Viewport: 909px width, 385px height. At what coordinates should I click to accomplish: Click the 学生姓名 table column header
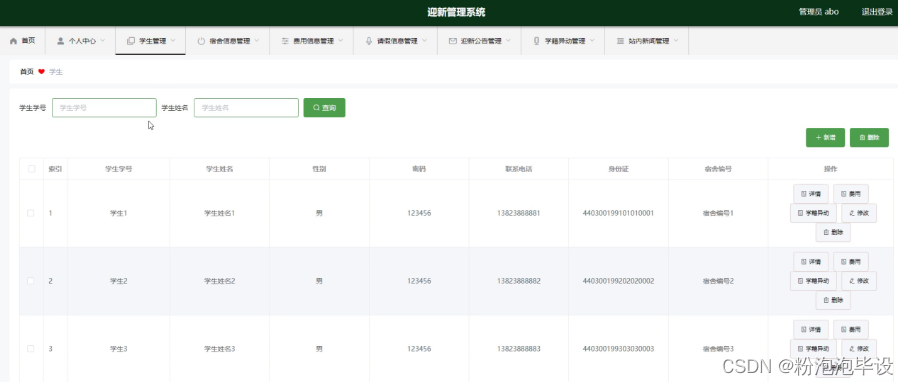(219, 169)
